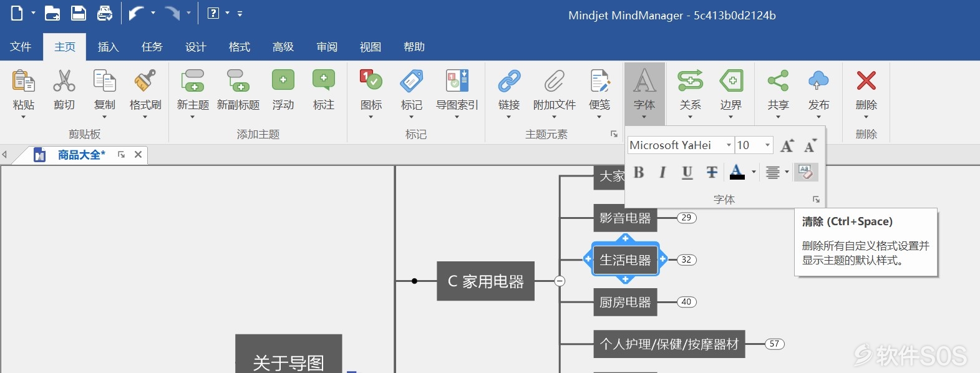Image resolution: width=980 pixels, height=373 pixels.
Task: Select the 商品大全 document tab
Action: [x=81, y=155]
